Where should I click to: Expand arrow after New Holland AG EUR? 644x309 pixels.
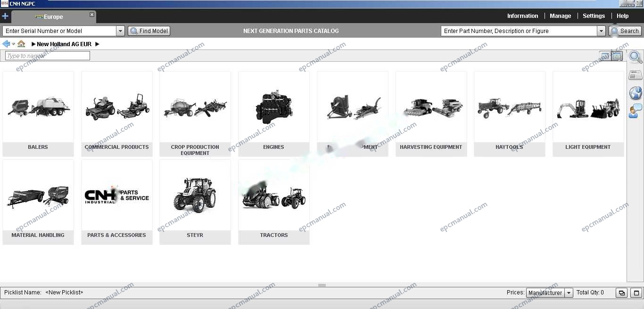97,44
